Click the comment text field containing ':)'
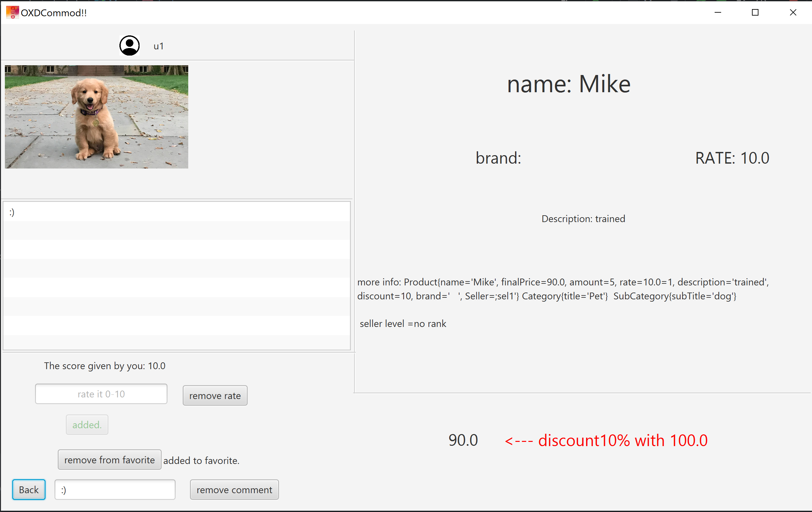Viewport: 812px width, 512px height. point(115,489)
